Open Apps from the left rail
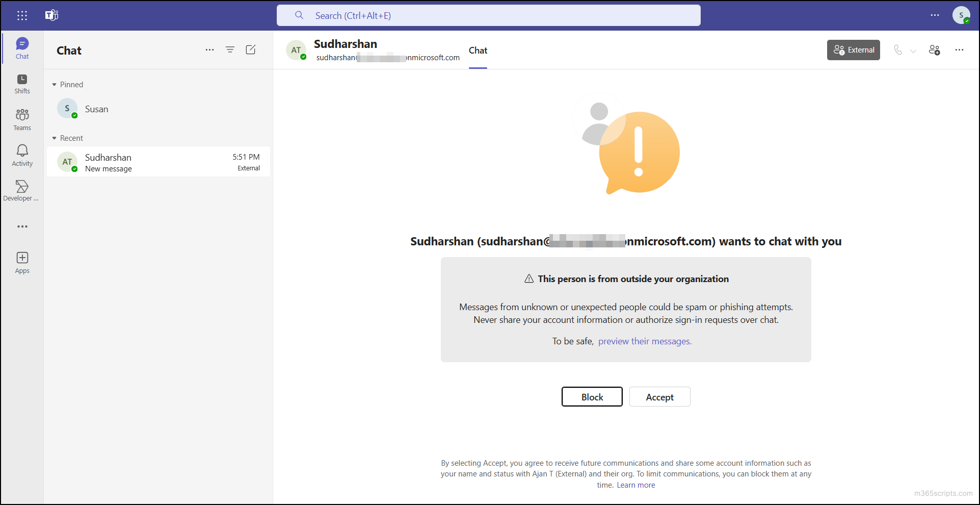Image resolution: width=980 pixels, height=505 pixels. (x=22, y=261)
